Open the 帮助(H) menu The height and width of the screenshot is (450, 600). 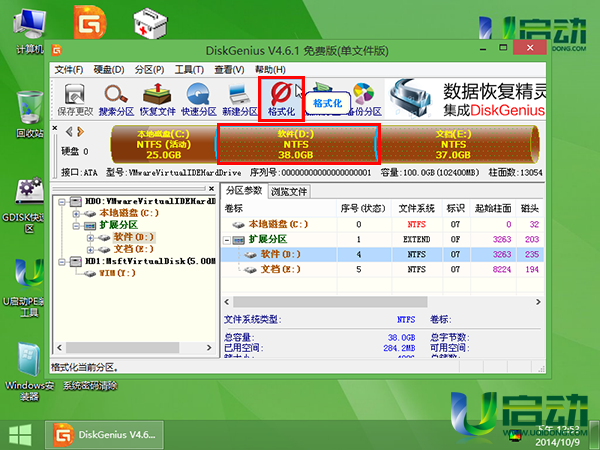click(x=270, y=70)
